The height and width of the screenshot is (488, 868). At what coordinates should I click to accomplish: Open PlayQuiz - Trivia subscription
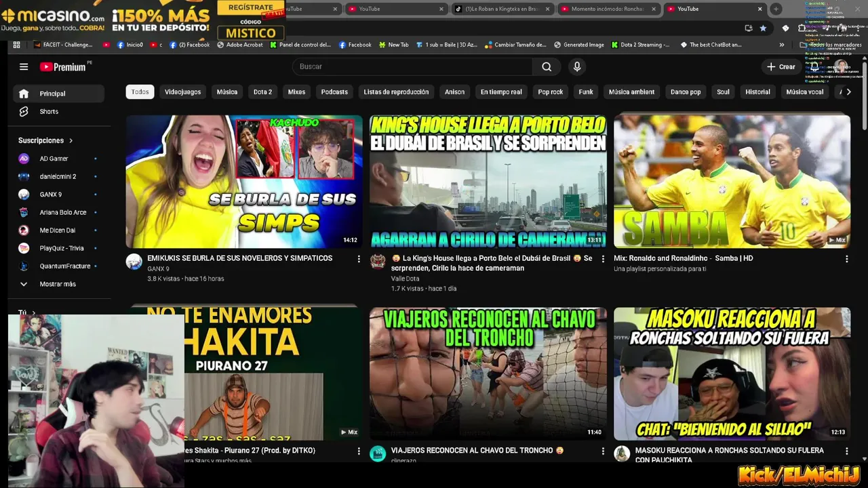tap(58, 248)
